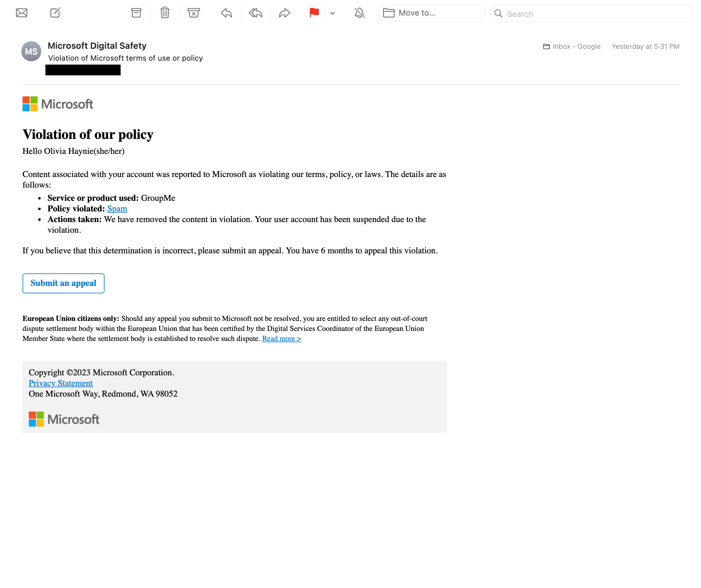701x588 pixels.
Task: Open the Move to… folder selector
Action: point(432,13)
